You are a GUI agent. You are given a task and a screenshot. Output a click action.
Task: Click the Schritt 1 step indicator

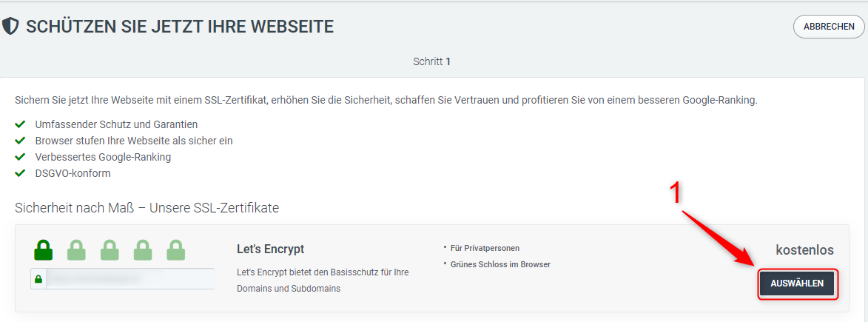click(431, 61)
